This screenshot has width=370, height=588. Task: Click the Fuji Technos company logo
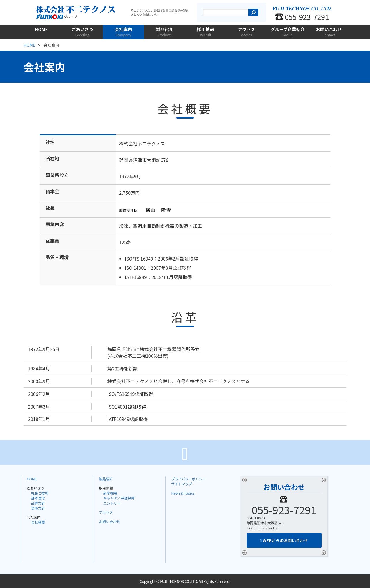pos(75,13)
